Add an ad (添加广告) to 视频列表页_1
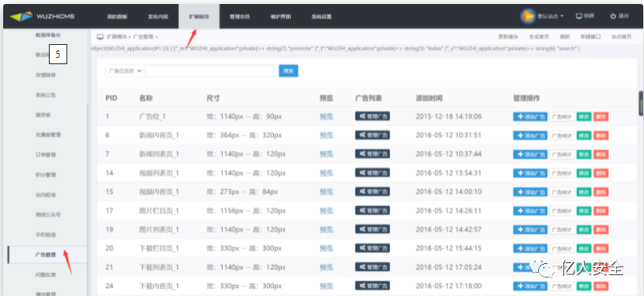Image resolution: width=644 pixels, height=296 pixels. point(530,173)
